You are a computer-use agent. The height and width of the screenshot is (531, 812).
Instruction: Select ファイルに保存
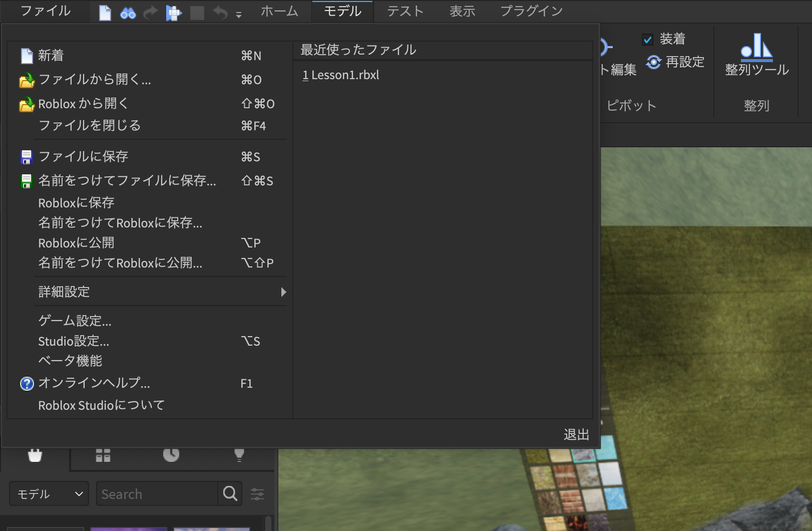click(x=149, y=157)
